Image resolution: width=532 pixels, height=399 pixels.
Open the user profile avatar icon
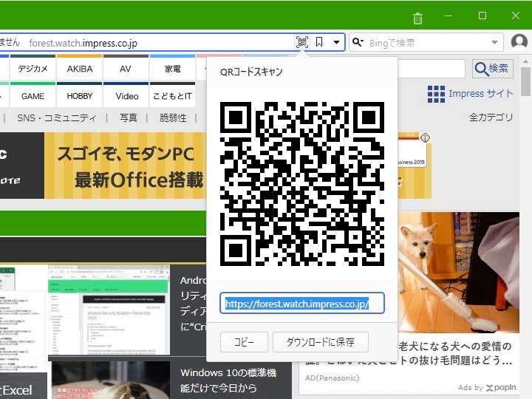(x=519, y=42)
